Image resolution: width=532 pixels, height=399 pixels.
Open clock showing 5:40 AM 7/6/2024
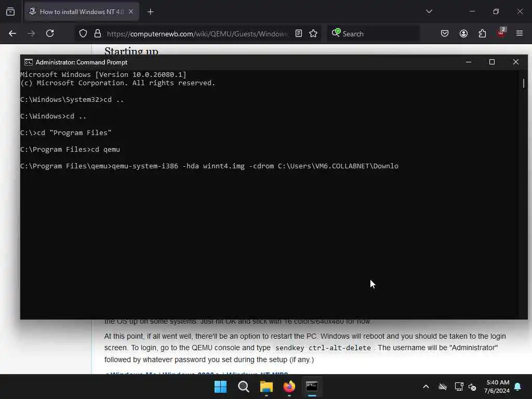click(x=497, y=387)
